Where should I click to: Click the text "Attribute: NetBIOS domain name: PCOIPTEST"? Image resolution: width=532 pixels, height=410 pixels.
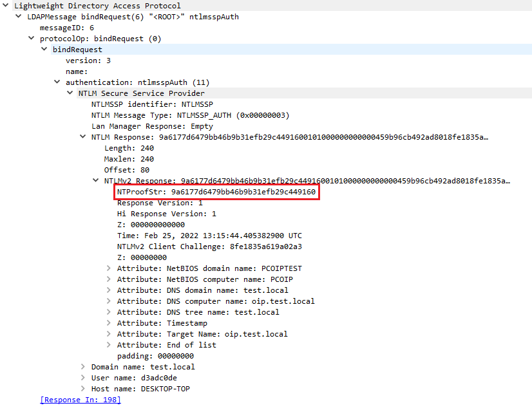[209, 268]
